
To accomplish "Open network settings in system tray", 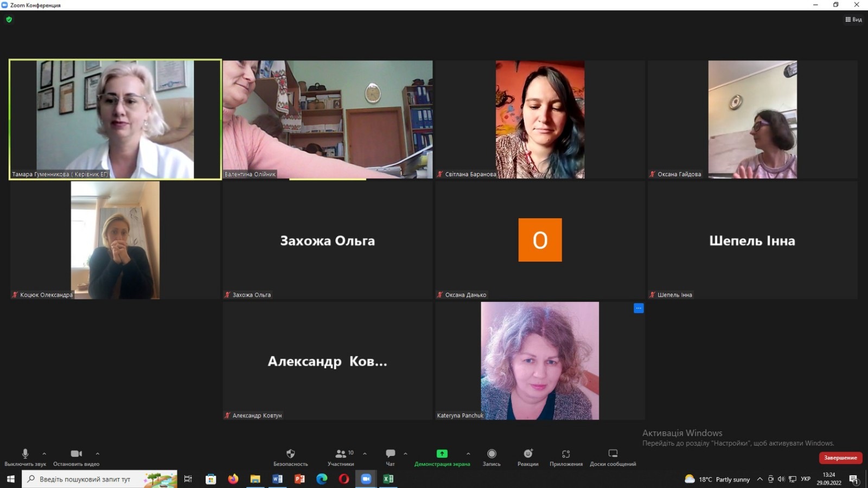I will click(x=793, y=479).
